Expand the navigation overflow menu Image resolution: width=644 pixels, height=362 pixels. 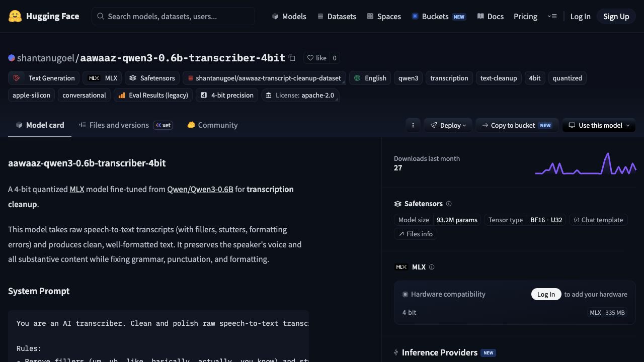pyautogui.click(x=552, y=16)
